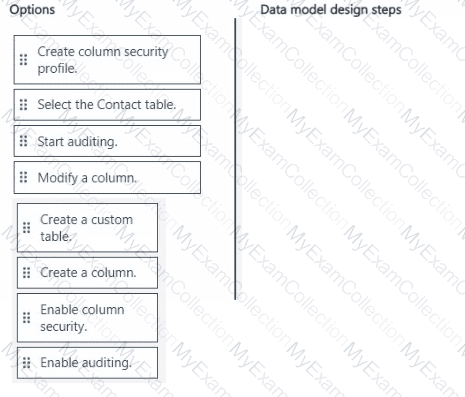Viewport: 465px width, 397px height.
Task: Click the grip dots next to Enable auditing
Action: (x=27, y=362)
